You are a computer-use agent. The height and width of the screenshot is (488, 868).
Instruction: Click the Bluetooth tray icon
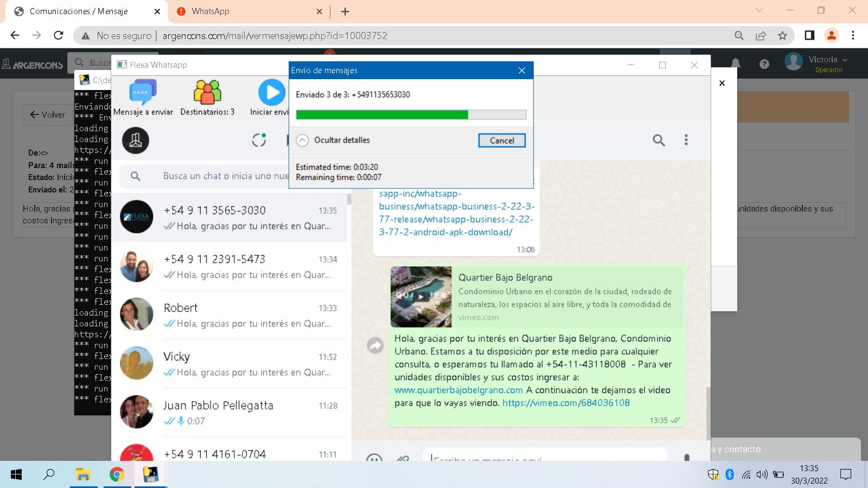click(730, 475)
